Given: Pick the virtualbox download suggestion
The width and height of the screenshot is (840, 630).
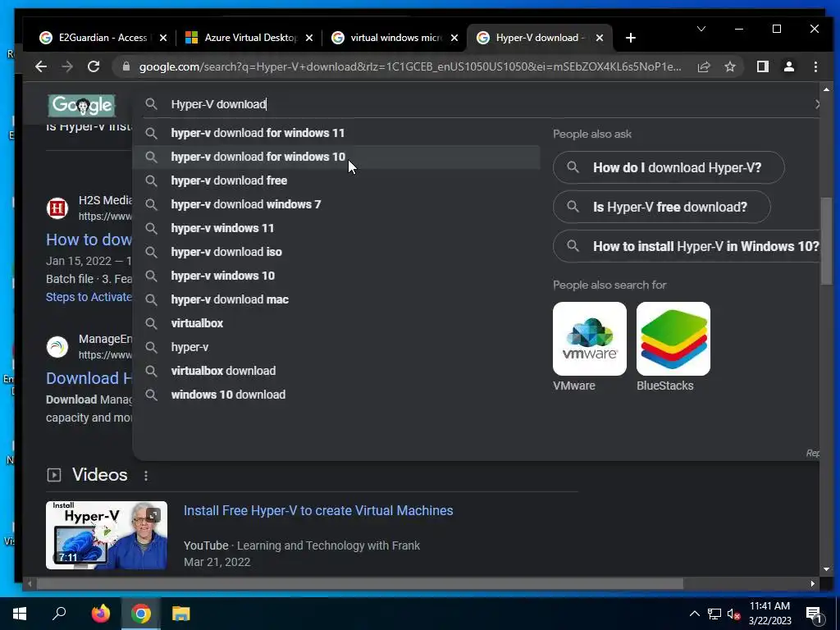Looking at the screenshot, I should 336,371.
